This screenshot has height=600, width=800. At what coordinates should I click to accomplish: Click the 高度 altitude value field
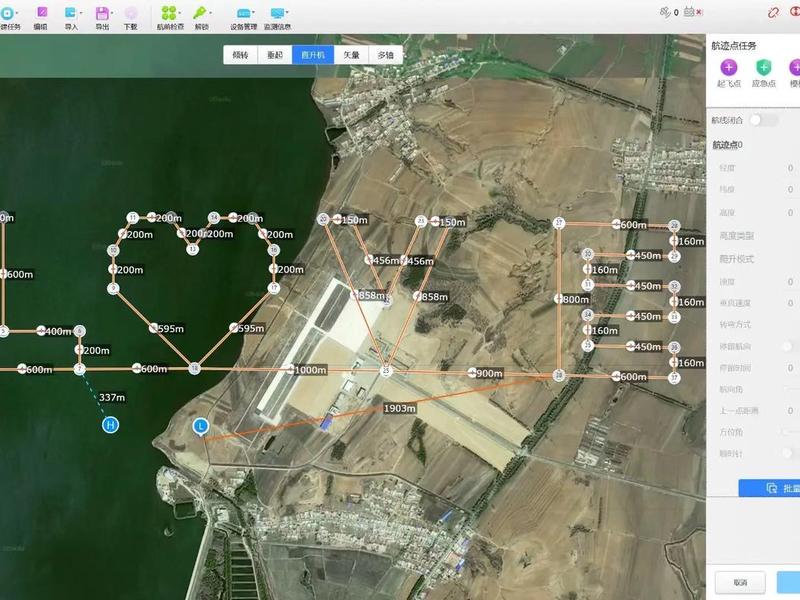click(x=790, y=212)
